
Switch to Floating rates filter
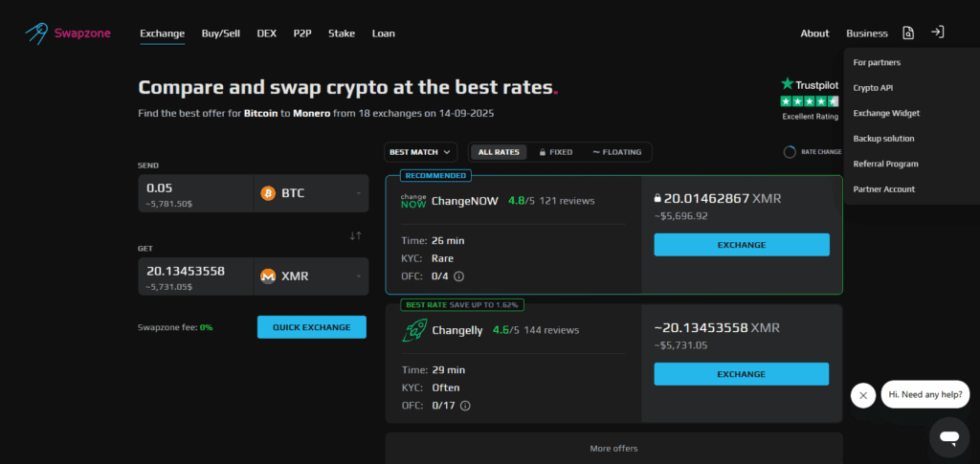(x=615, y=152)
